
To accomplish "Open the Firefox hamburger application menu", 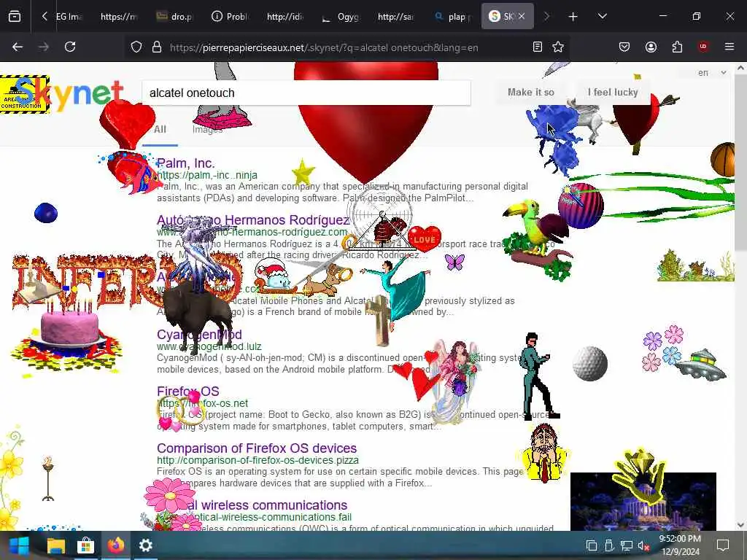I will 729,47.
